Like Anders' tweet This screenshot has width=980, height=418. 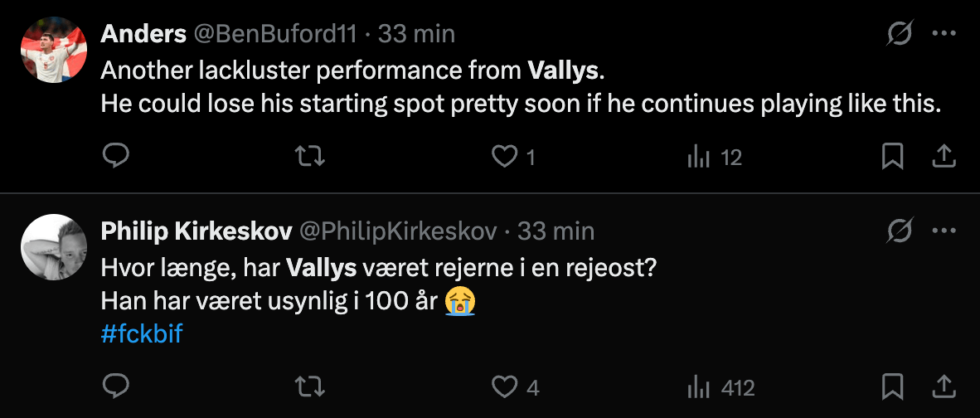(x=504, y=156)
